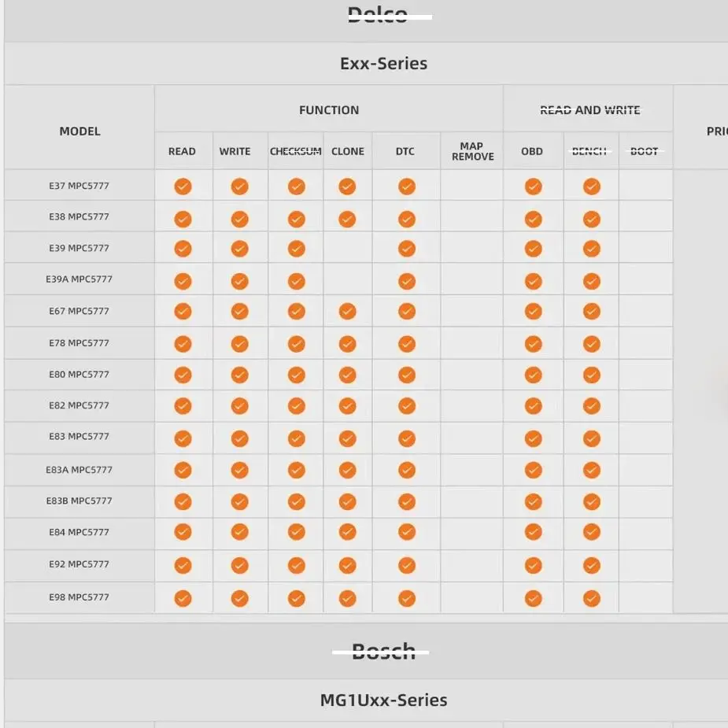
Task: Click the WRITE checkmark for E39A MPC5777
Action: pyautogui.click(x=239, y=281)
